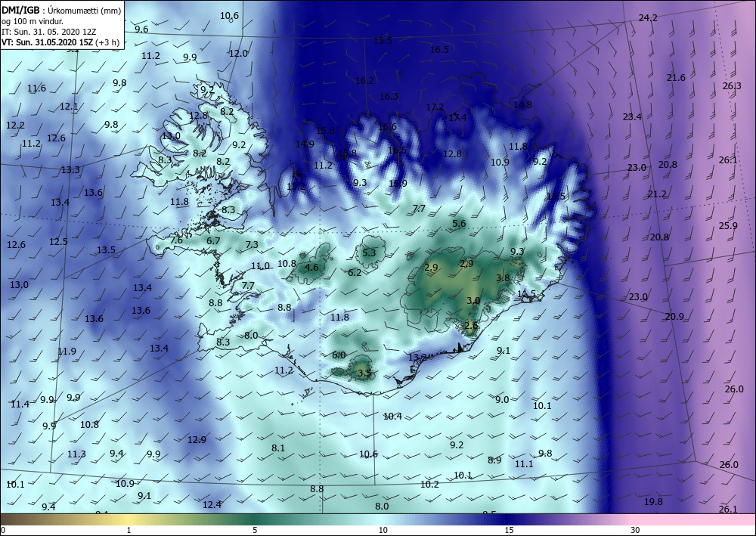Click the 21.6 value on the map
This screenshot has width=756, height=536.
[x=676, y=78]
